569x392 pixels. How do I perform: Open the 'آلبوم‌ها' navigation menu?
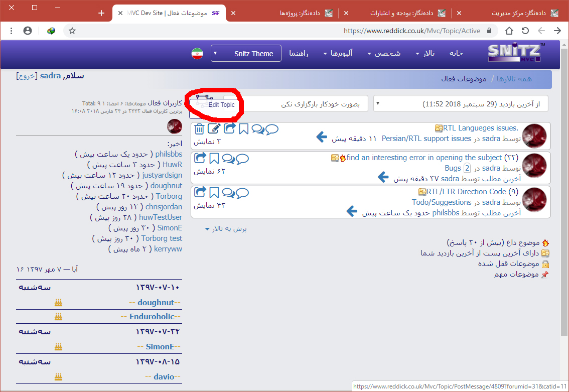pos(338,54)
